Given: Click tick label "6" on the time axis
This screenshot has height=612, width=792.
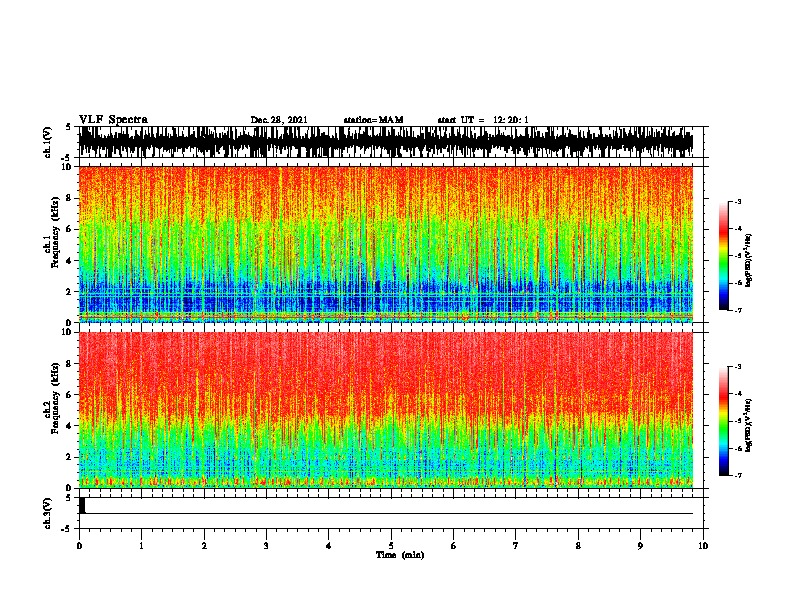Looking at the screenshot, I should (454, 546).
